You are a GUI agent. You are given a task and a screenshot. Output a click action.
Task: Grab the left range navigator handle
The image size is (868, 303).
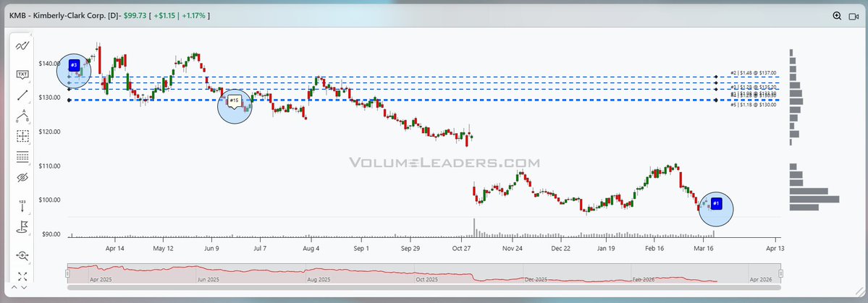(x=68, y=273)
